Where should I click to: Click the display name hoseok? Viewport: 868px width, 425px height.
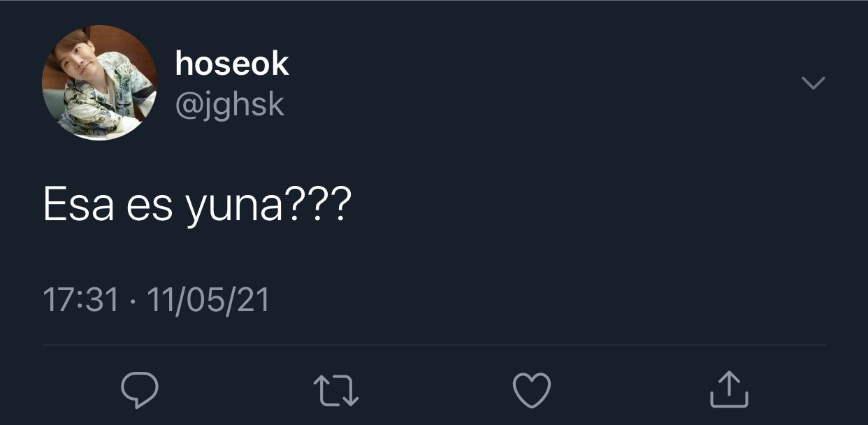tap(232, 64)
